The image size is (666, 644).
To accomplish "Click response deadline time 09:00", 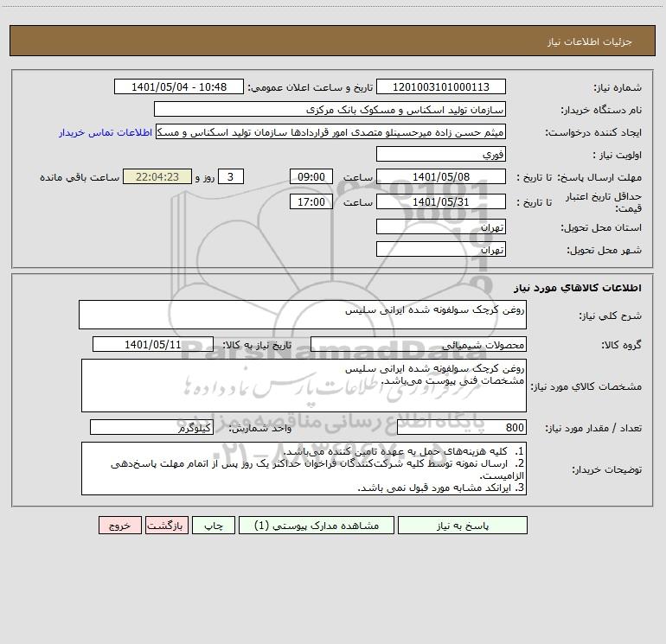I will [311, 176].
